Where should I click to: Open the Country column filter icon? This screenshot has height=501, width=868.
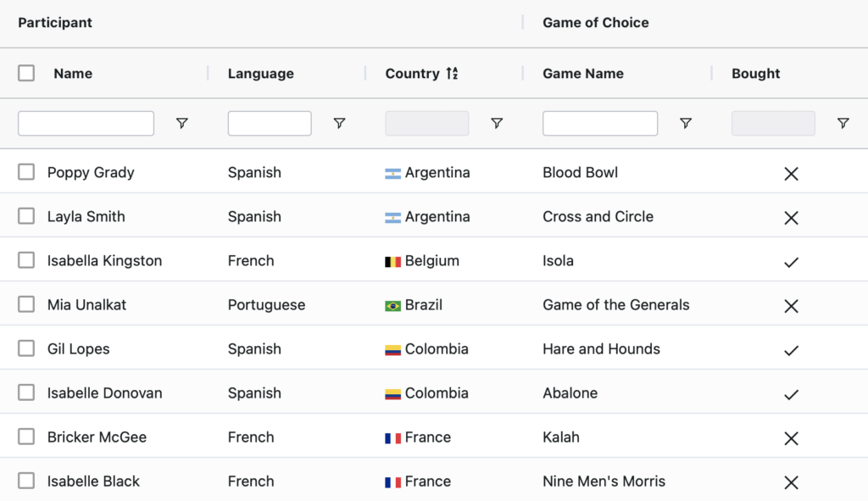click(497, 124)
